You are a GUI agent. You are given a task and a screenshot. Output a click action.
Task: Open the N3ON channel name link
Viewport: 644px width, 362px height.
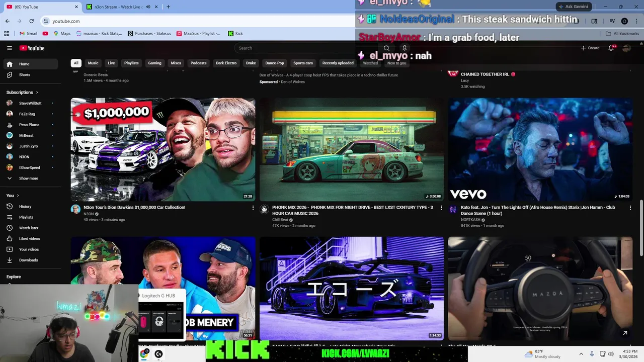89,214
